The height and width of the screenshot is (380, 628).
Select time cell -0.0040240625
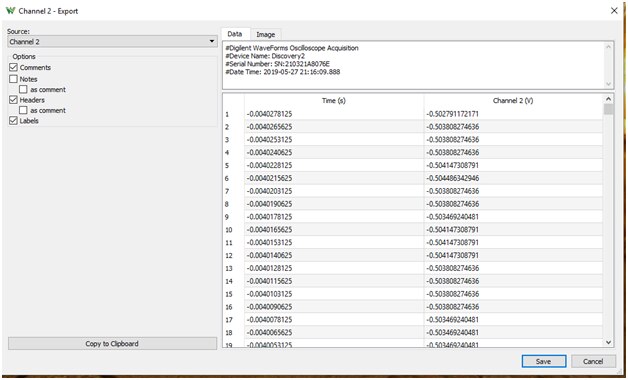pos(334,153)
